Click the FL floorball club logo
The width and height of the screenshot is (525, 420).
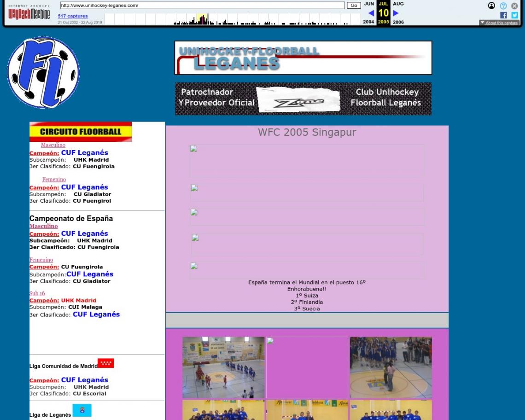point(43,72)
